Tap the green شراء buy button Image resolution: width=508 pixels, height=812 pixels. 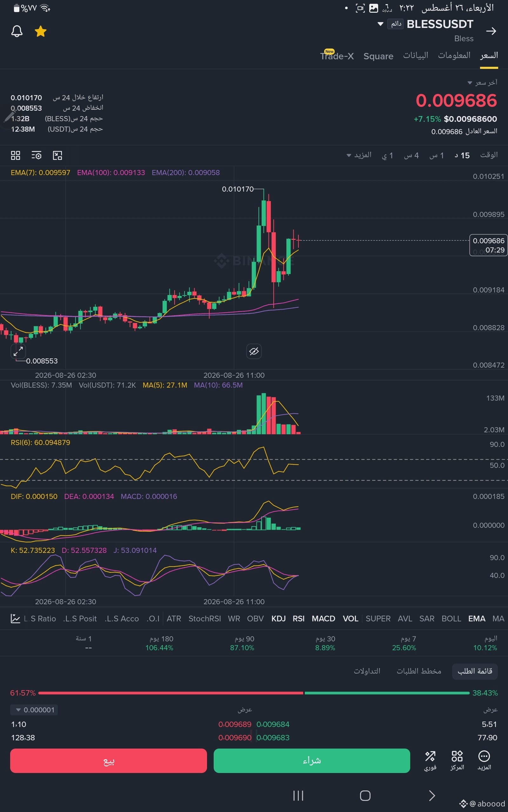(312, 761)
